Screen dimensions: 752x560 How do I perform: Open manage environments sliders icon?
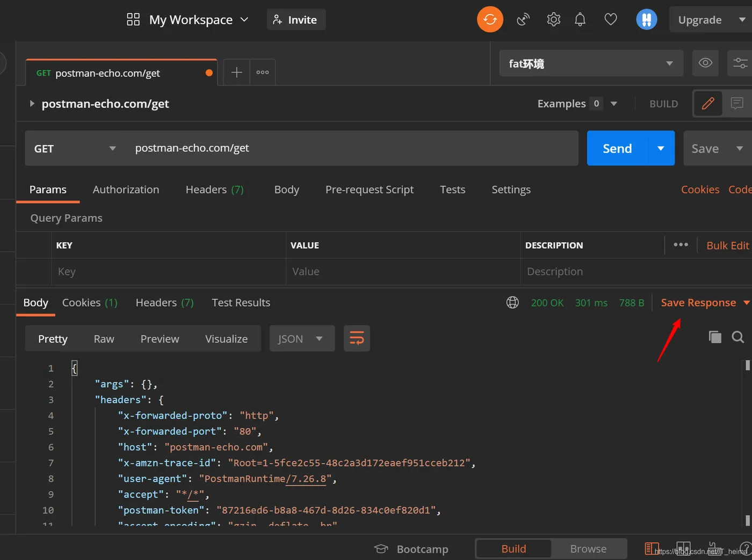tap(740, 63)
